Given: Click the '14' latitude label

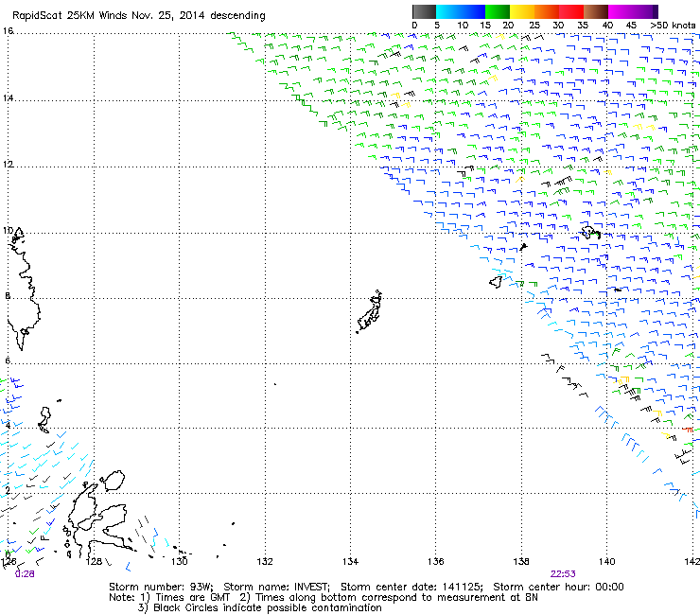Looking at the screenshot, I should tap(8, 97).
